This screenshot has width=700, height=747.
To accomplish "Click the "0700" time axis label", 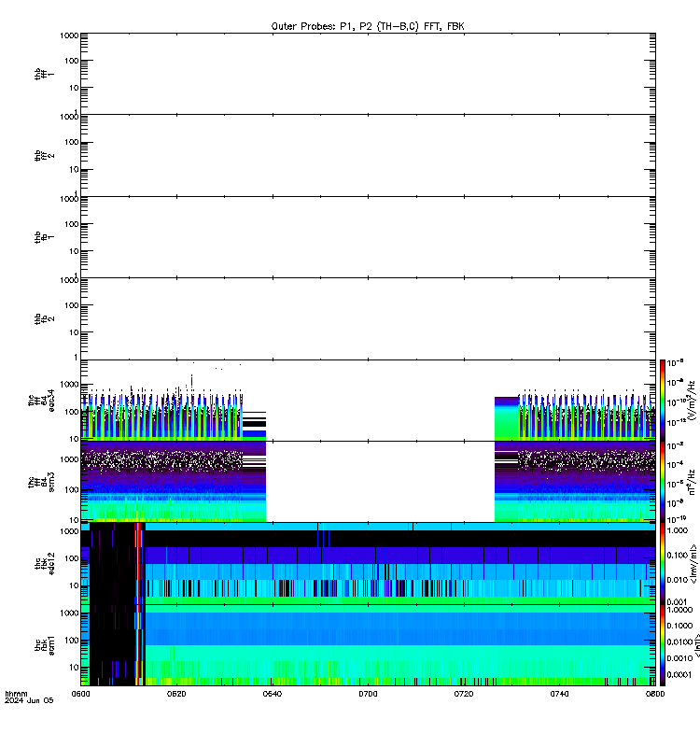I will [x=368, y=694].
